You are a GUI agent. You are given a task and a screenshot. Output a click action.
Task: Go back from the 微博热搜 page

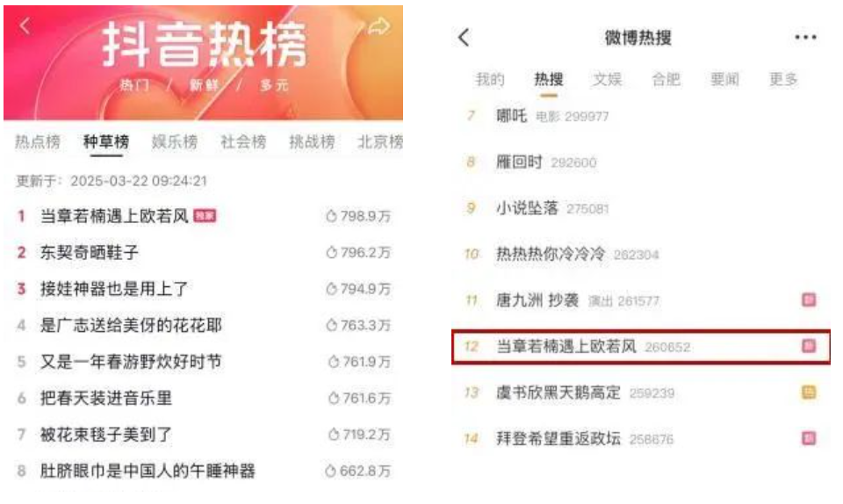point(464,37)
